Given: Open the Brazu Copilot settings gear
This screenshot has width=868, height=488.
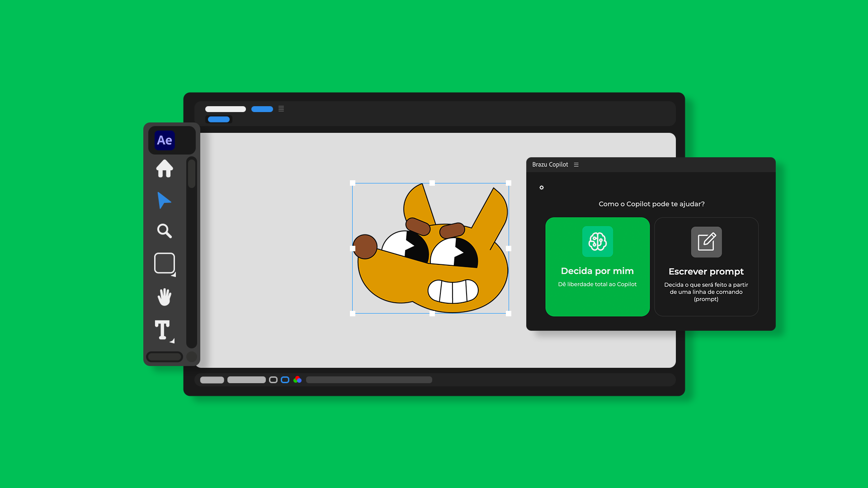Looking at the screenshot, I should (542, 188).
